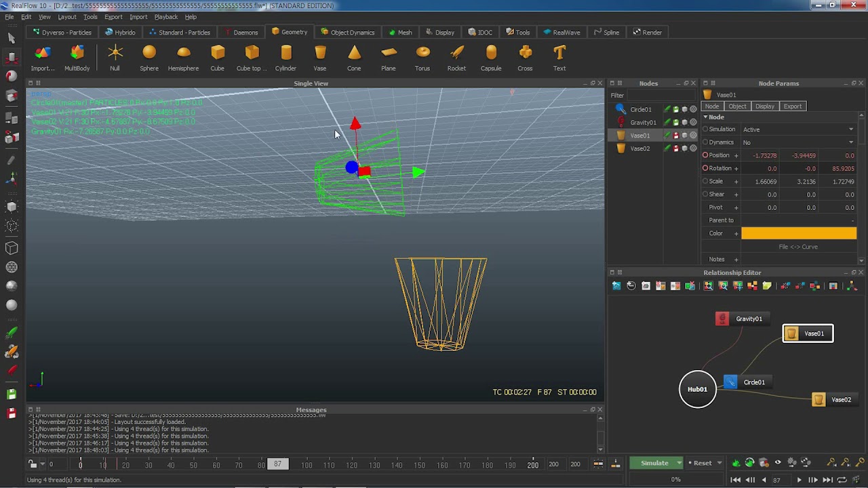The width and height of the screenshot is (868, 488).
Task: Add a MultiBody object
Action: pyautogui.click(x=77, y=58)
